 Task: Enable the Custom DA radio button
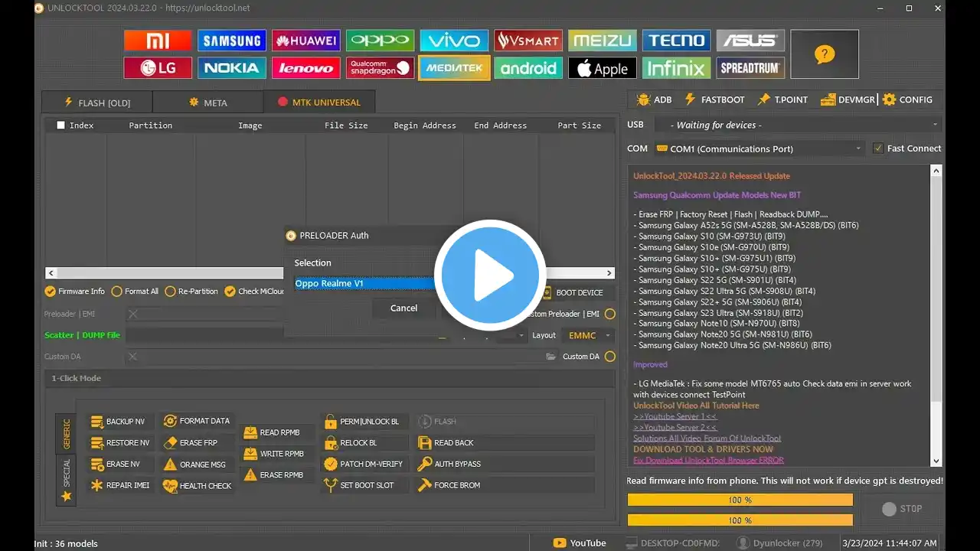pyautogui.click(x=610, y=357)
